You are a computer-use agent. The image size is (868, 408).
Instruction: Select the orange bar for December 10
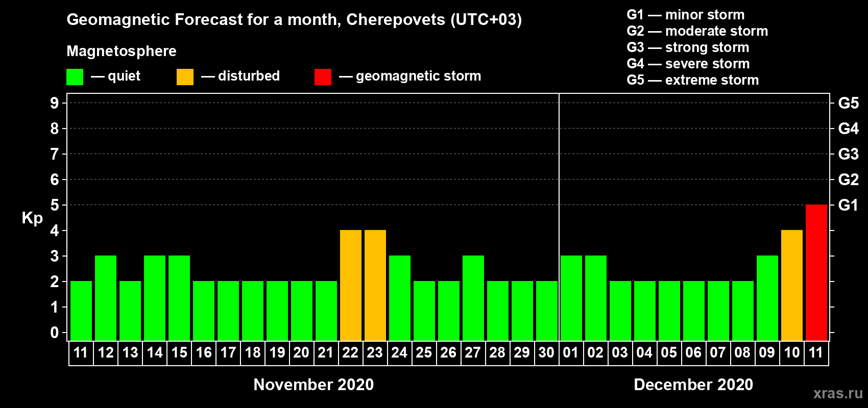click(x=791, y=285)
